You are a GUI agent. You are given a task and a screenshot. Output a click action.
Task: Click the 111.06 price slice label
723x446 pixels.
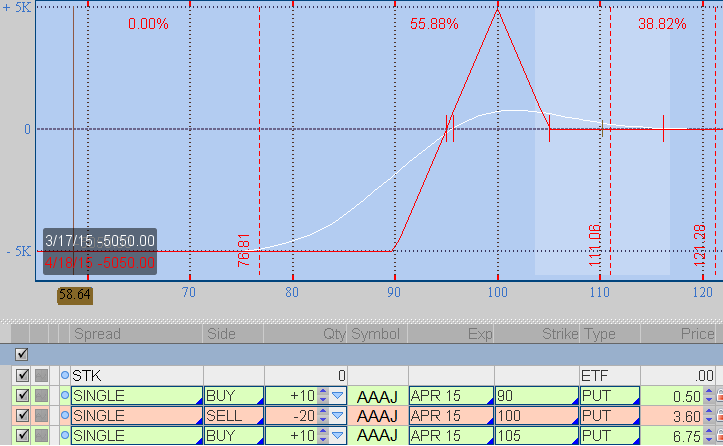[x=595, y=245]
